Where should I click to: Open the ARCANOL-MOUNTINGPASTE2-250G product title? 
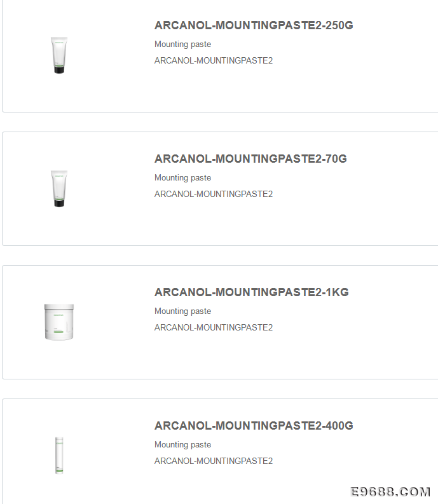click(254, 25)
